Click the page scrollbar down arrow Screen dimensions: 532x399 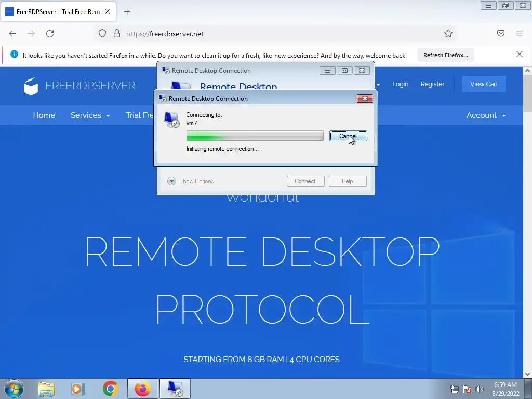(527, 374)
